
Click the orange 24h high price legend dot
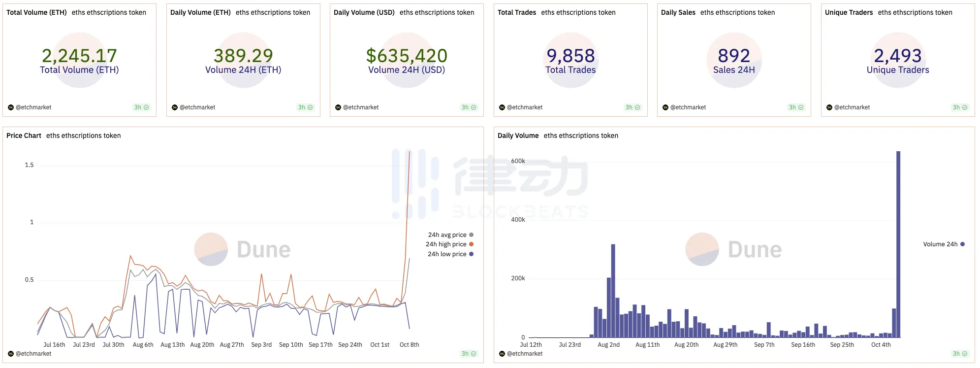471,244
